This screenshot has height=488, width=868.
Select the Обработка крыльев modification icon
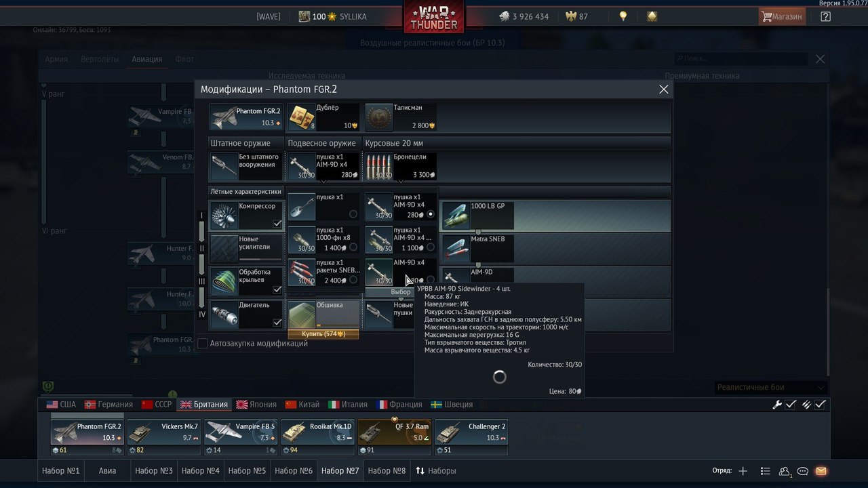[223, 282]
